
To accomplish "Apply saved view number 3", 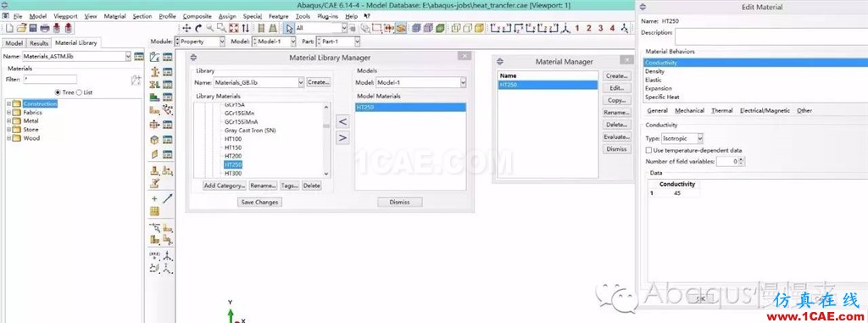I will point(601,28).
